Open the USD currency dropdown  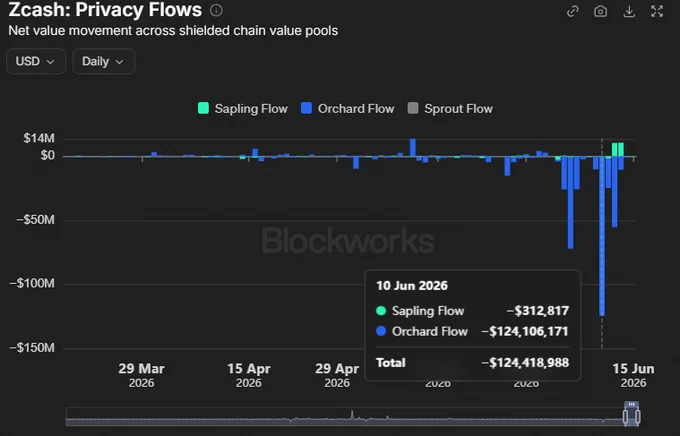pos(36,61)
